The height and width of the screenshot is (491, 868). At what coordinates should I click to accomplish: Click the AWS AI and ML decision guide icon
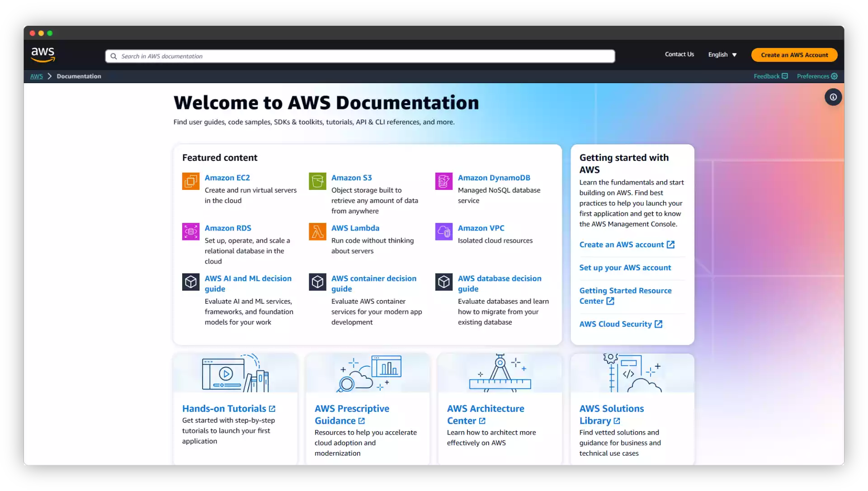click(x=191, y=282)
